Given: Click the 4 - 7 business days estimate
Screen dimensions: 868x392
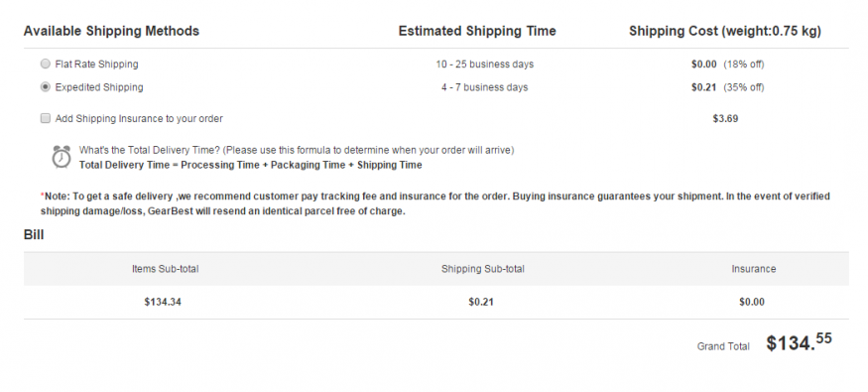Looking at the screenshot, I should point(485,87).
